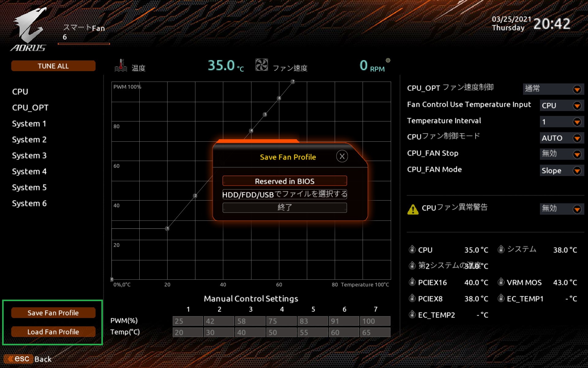
Task: Toggle the CPUファン異常警告 setting
Action: [x=577, y=209]
